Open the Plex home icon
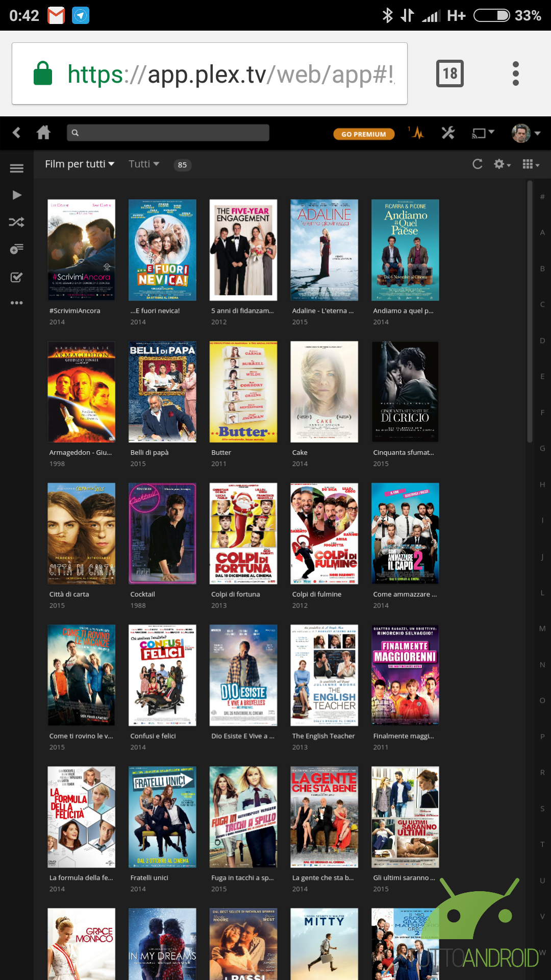The image size is (551, 980). click(44, 133)
